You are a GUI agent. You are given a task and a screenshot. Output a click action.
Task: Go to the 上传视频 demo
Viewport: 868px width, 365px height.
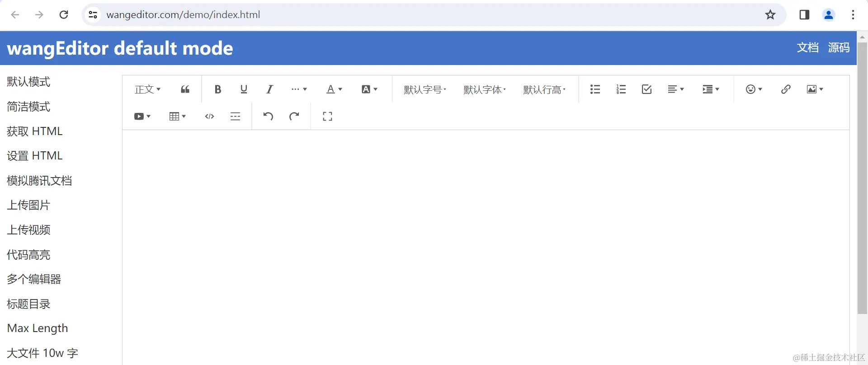28,230
